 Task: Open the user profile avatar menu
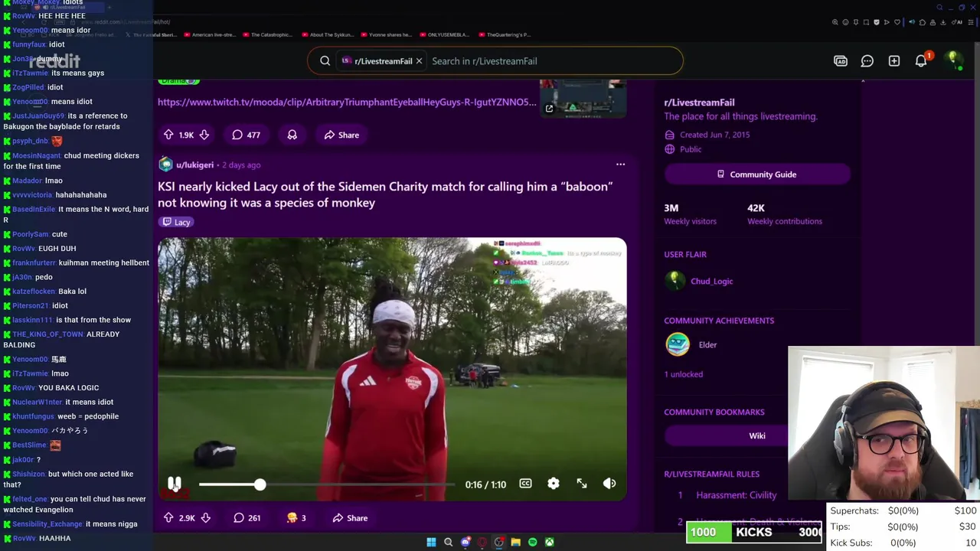pos(953,60)
